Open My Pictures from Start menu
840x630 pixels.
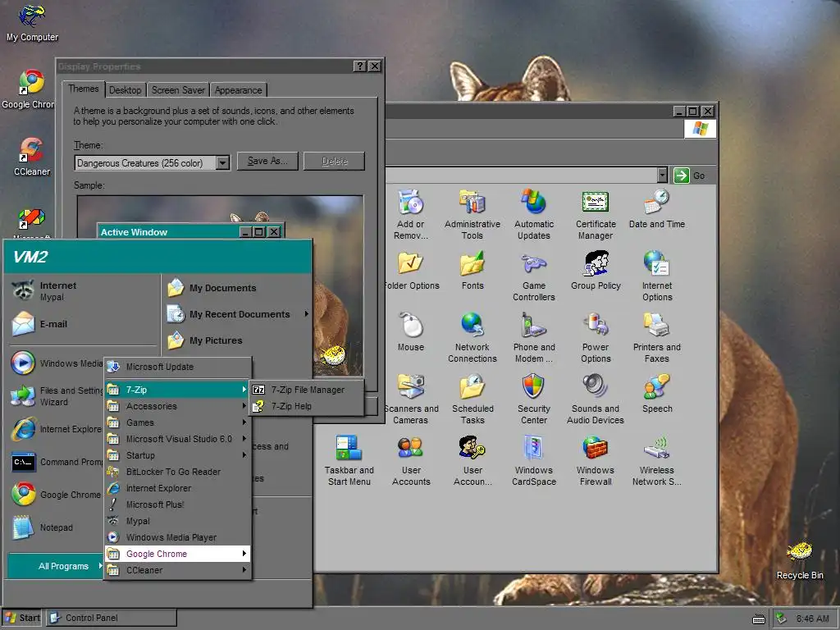[x=235, y=340]
